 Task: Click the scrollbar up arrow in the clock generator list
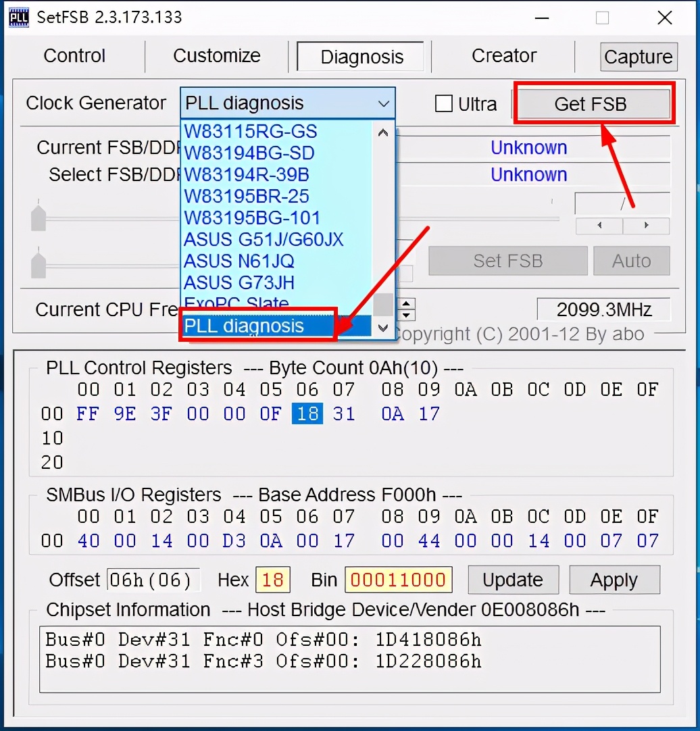click(382, 132)
